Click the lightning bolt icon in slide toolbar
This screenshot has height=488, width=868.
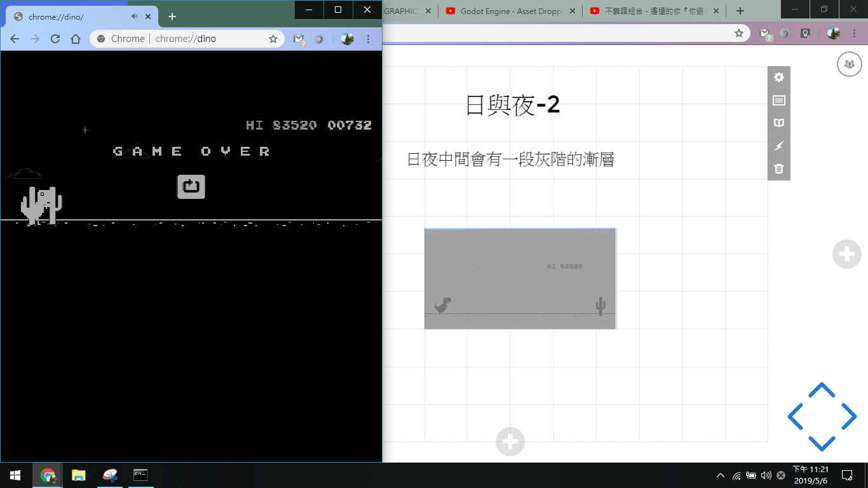(779, 146)
